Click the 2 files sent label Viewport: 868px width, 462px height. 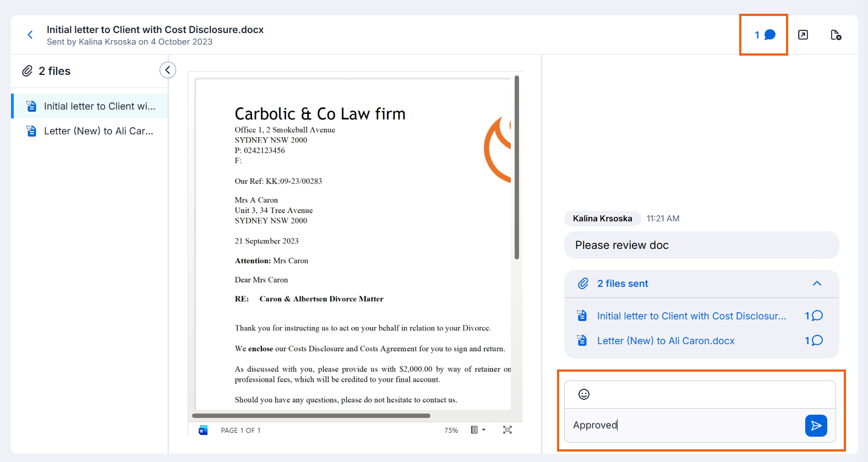pos(623,284)
